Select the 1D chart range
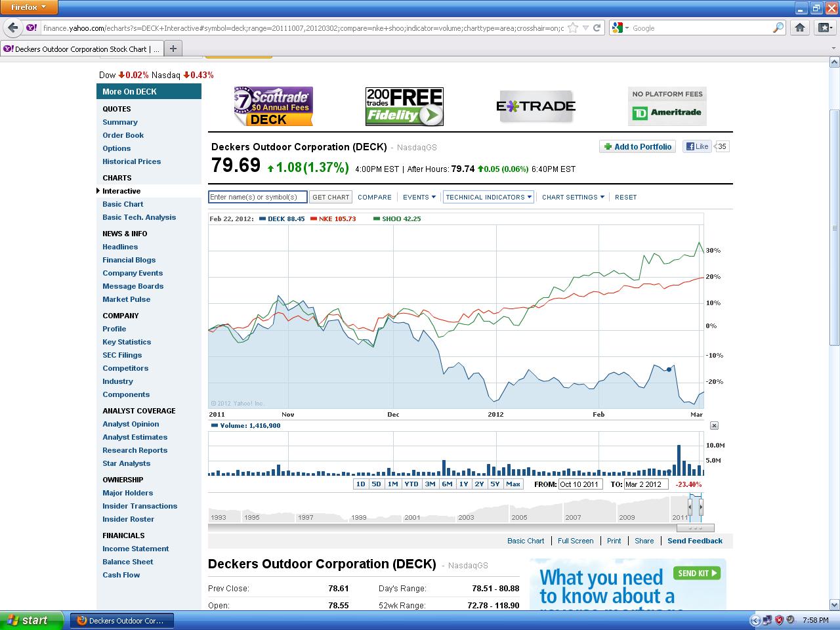Screen dimensions: 840x630 tap(360, 484)
